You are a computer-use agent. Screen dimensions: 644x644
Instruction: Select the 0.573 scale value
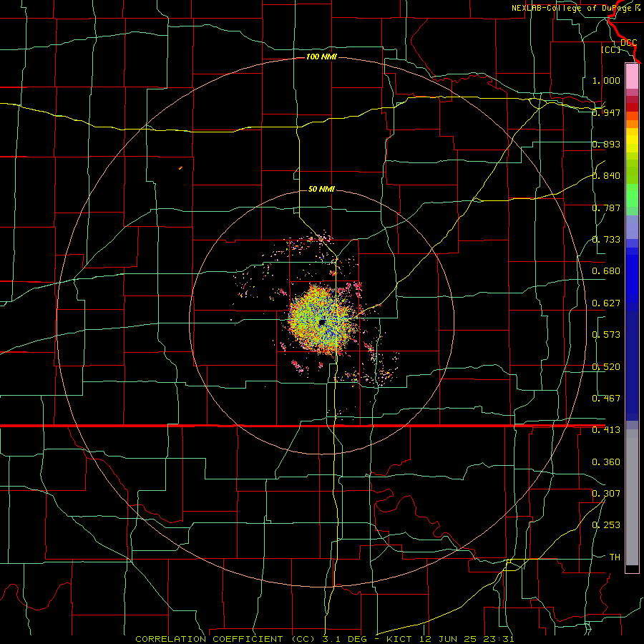(x=606, y=335)
